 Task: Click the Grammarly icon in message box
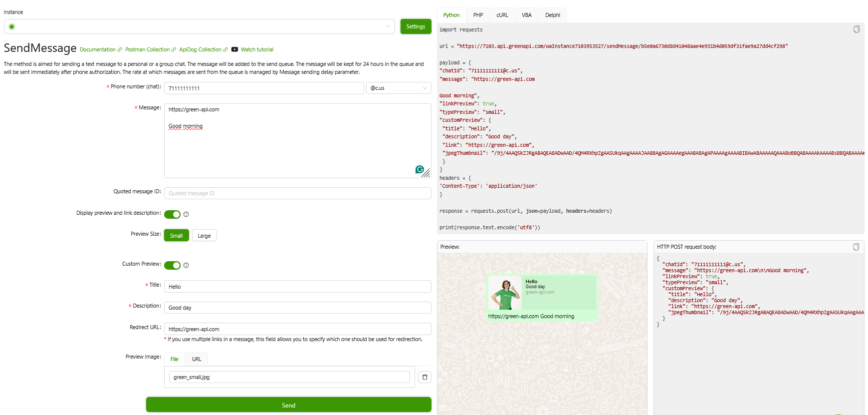pos(420,170)
